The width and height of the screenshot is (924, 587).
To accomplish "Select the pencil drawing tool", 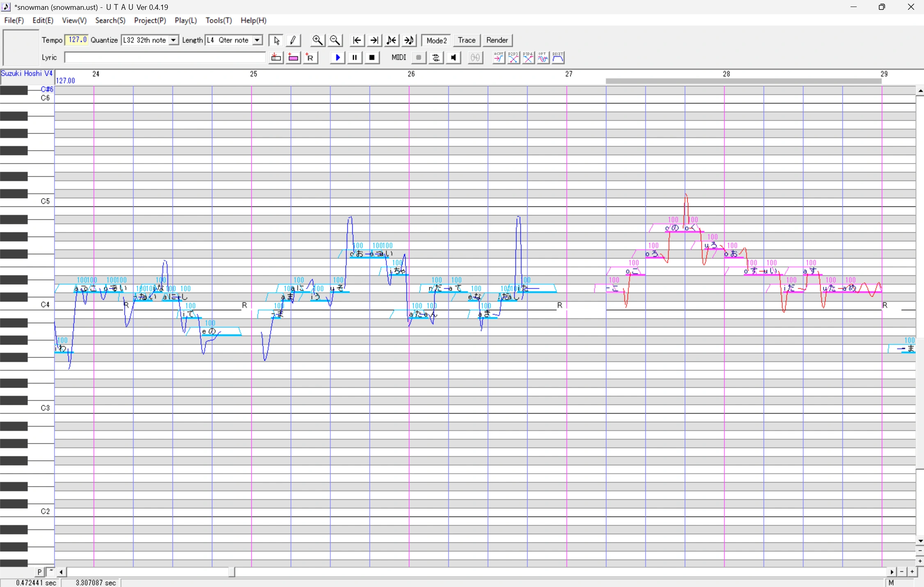I will [293, 40].
